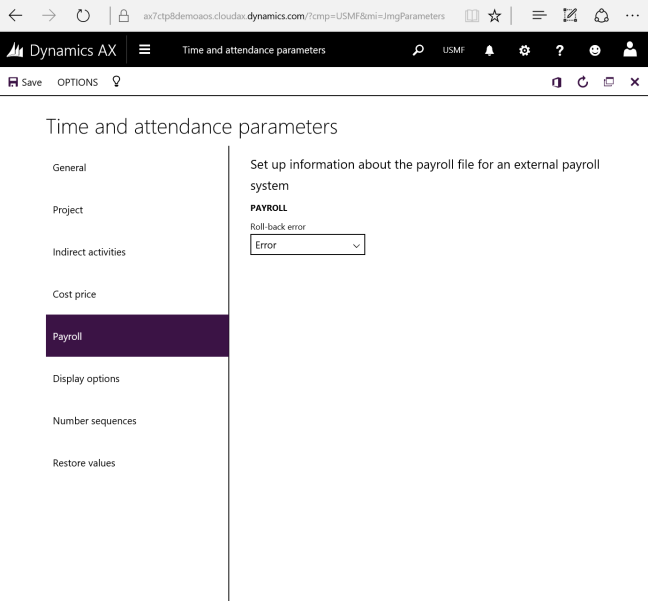Expand the Roll-back error dropdown
648x601 pixels.
[308, 245]
